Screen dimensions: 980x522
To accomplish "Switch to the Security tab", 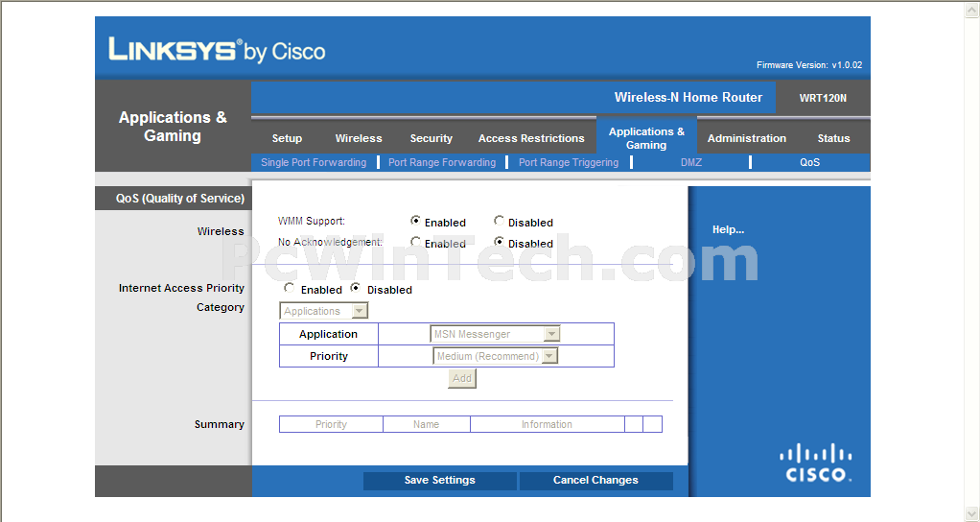I will 432,138.
